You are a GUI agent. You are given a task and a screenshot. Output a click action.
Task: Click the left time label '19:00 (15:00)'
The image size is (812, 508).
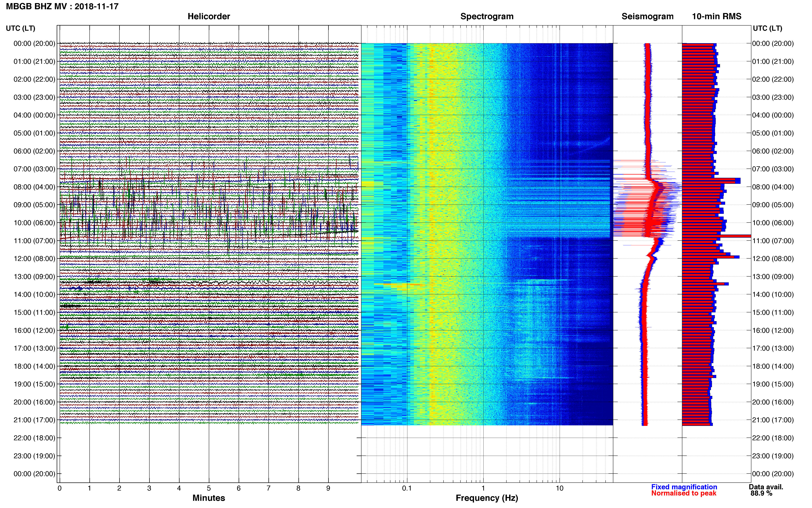(34, 384)
